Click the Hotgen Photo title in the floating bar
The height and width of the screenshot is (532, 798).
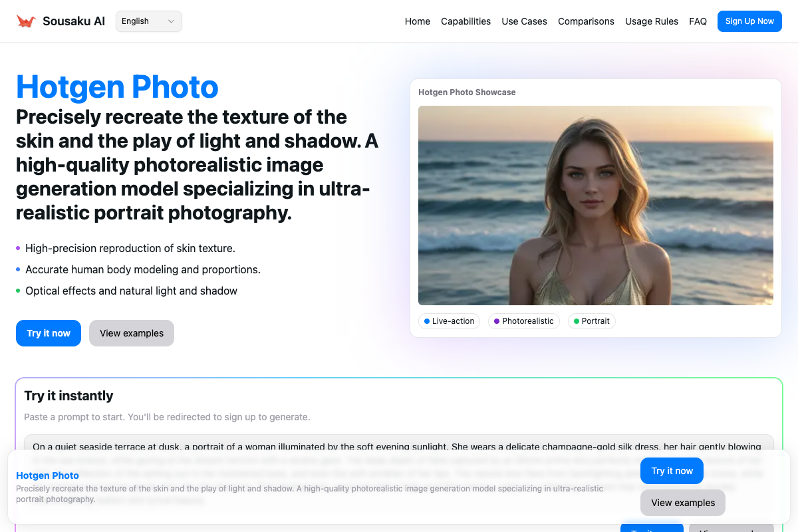[47, 475]
